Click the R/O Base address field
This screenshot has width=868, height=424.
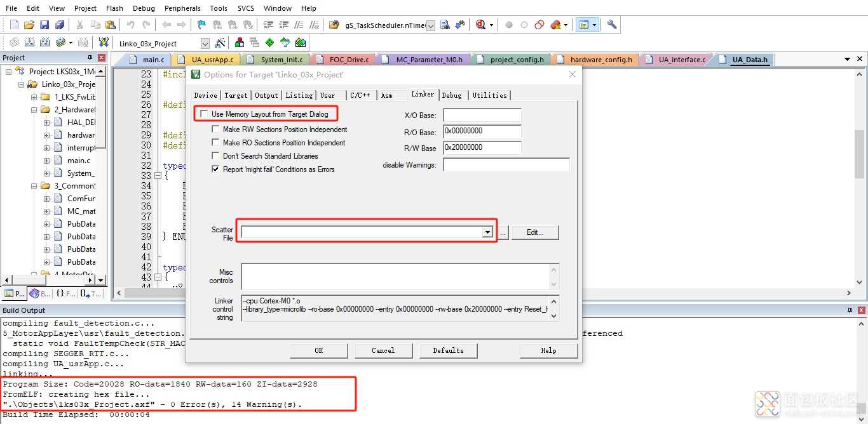click(x=482, y=131)
